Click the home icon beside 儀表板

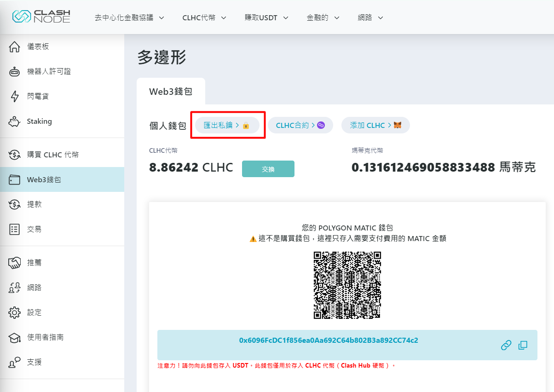(15, 46)
